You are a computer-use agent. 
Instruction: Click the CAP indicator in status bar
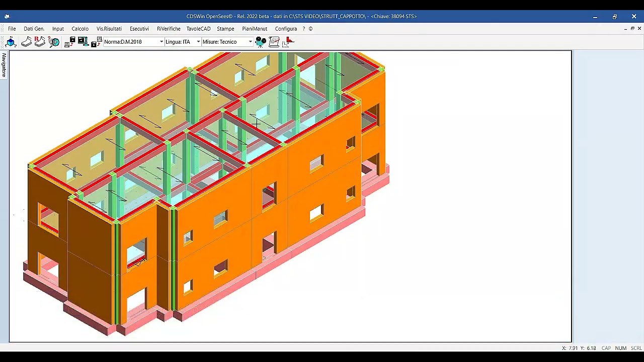click(606, 348)
